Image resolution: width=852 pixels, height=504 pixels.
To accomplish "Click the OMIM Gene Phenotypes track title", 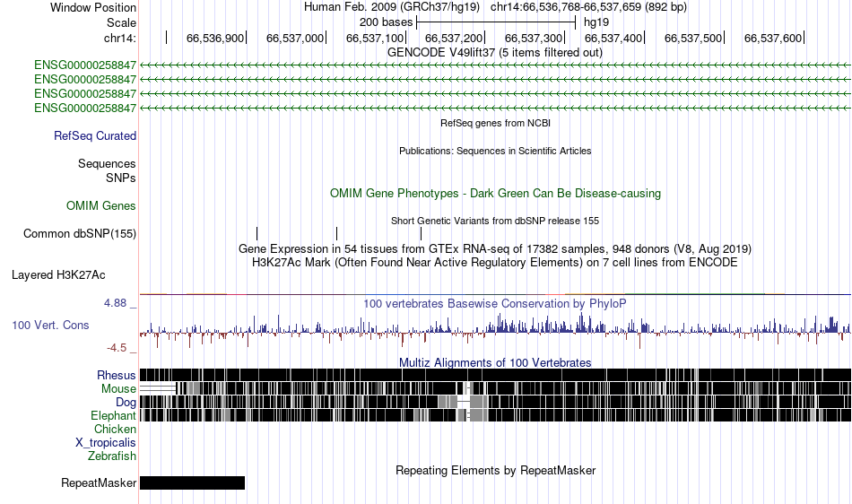I will [x=496, y=194].
